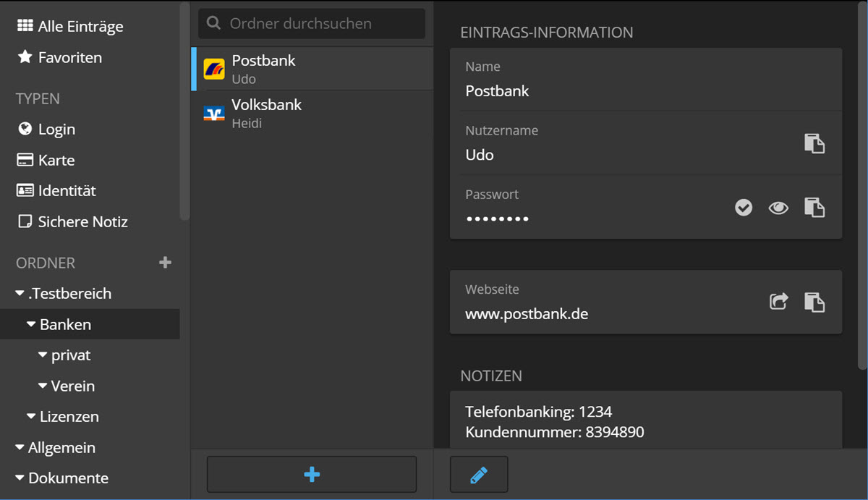Copy the Passwort to clipboard
Screen dimensions: 868x500
(x=814, y=208)
